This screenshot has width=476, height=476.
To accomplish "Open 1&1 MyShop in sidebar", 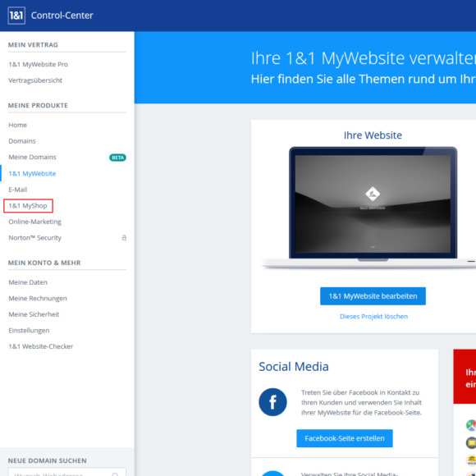I will 28,206.
